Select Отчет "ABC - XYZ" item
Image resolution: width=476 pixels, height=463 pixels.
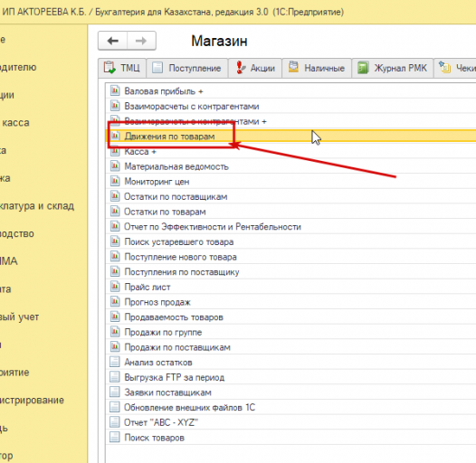(x=161, y=422)
